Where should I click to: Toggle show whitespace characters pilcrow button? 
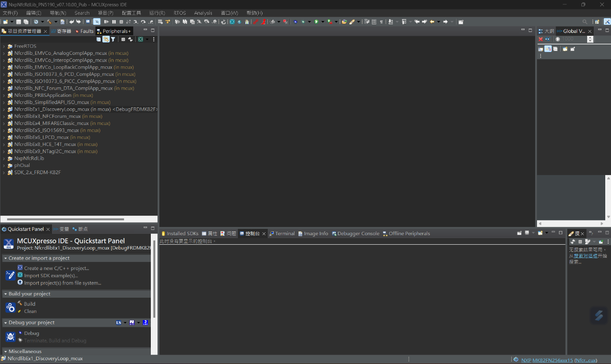pos(381,22)
